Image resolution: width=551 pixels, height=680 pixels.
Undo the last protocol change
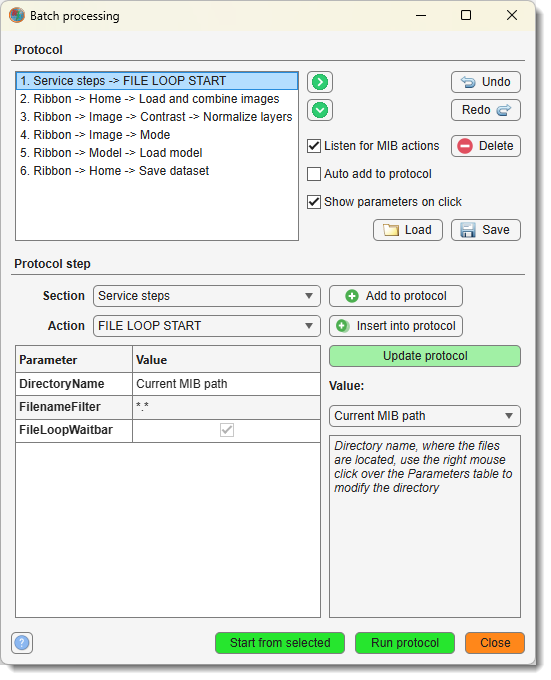[x=486, y=82]
